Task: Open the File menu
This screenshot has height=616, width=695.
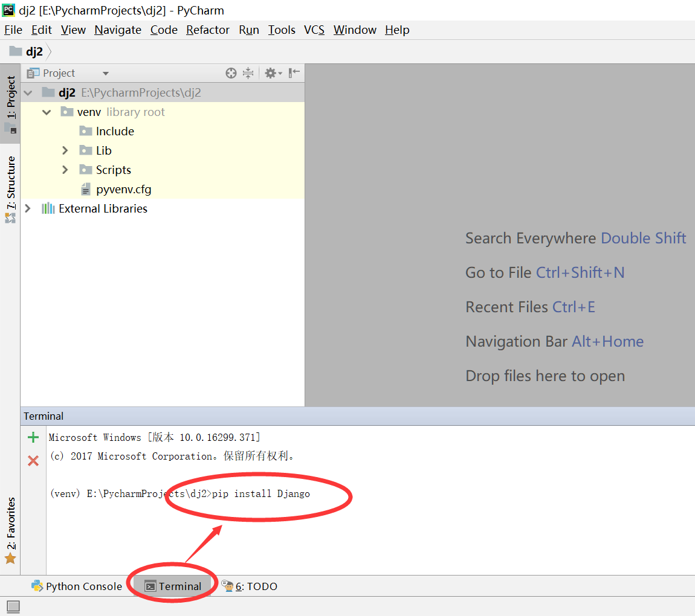Action: [13, 30]
